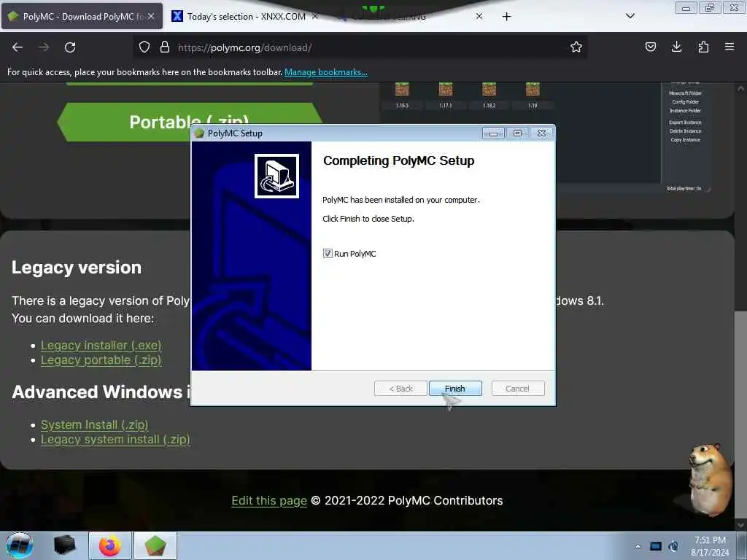The width and height of the screenshot is (747, 560).
Task: Close the Today's selection tab
Action: [315, 16]
